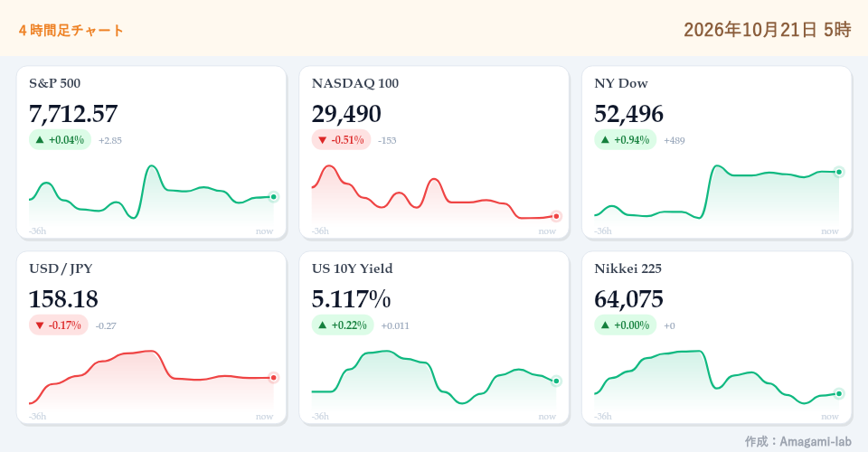This screenshot has height=452, width=868.
Task: Click the down-triangle icon beside -0.51%
Action: (323, 140)
